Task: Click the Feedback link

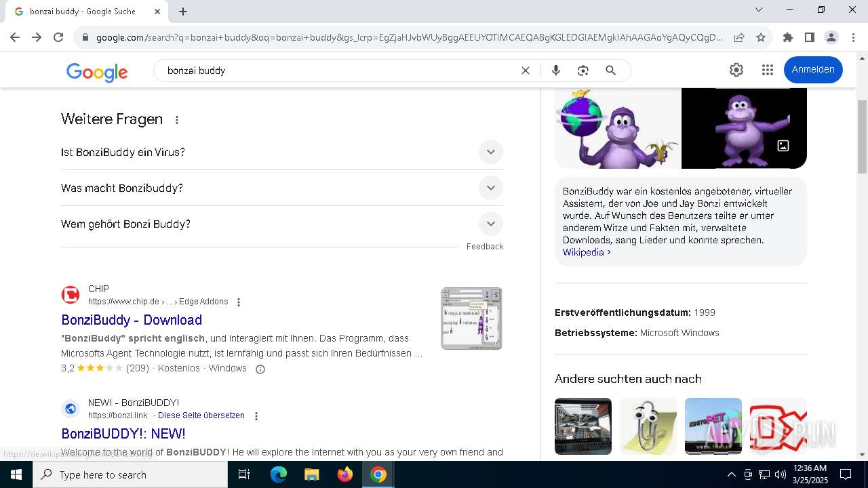Action: [x=485, y=247]
